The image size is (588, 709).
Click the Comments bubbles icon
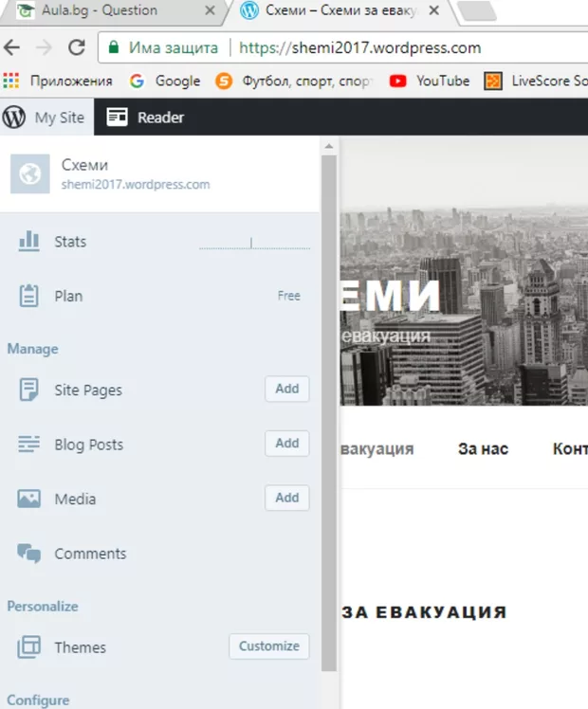[x=29, y=553]
